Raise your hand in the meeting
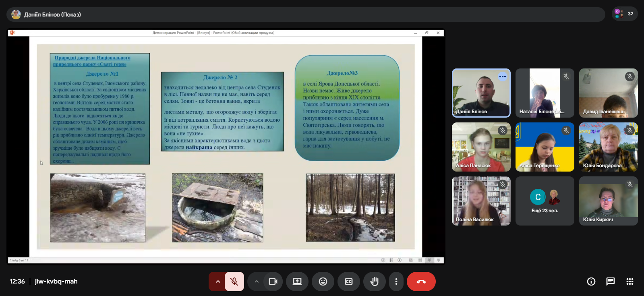This screenshot has width=644, height=296. 375,282
